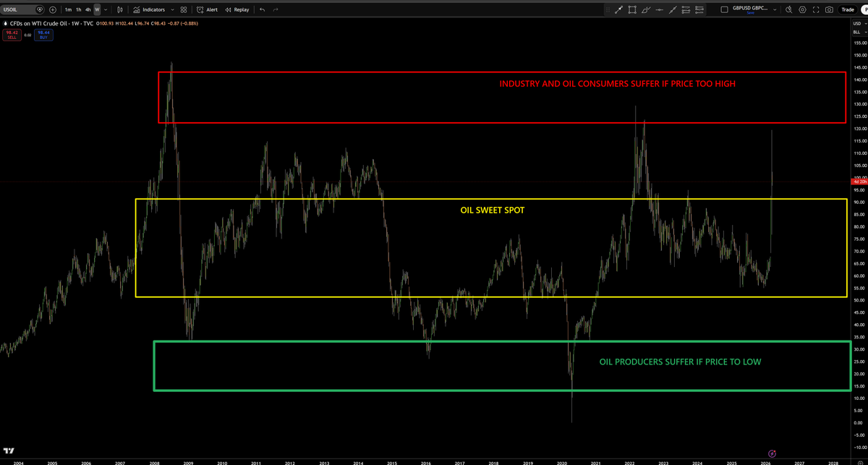Screen dimensions: 868x465
Task: Click the Trade button
Action: coord(848,10)
